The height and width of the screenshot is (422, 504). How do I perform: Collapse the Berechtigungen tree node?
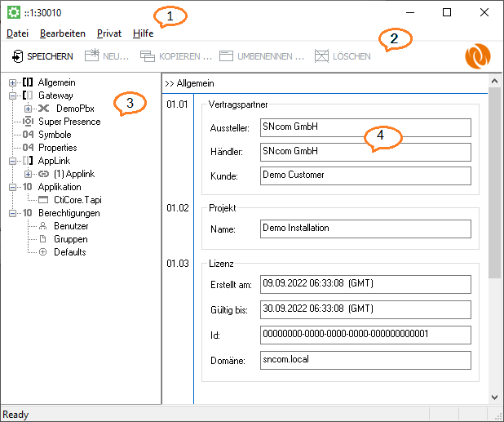[12, 213]
